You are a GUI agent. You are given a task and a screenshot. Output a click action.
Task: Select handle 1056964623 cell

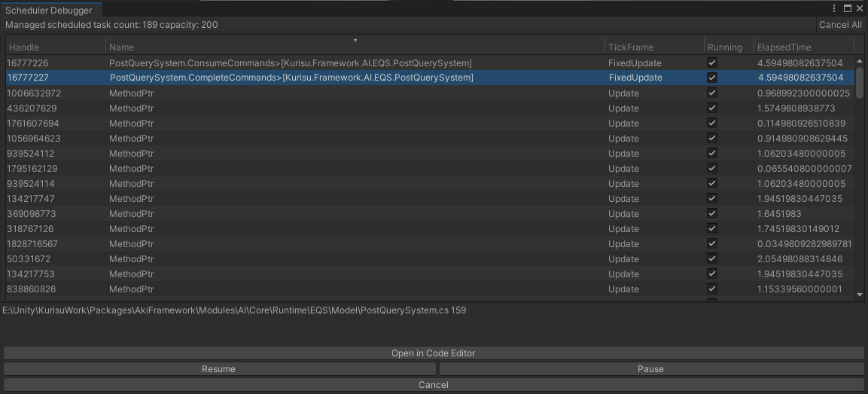click(33, 138)
